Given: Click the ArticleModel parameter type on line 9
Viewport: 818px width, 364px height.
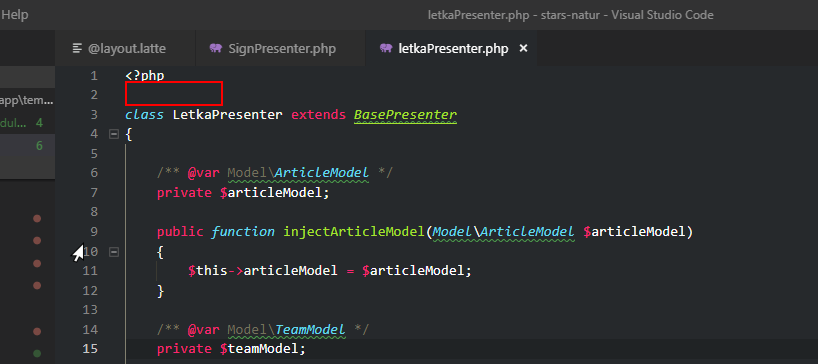Looking at the screenshot, I should (527, 232).
